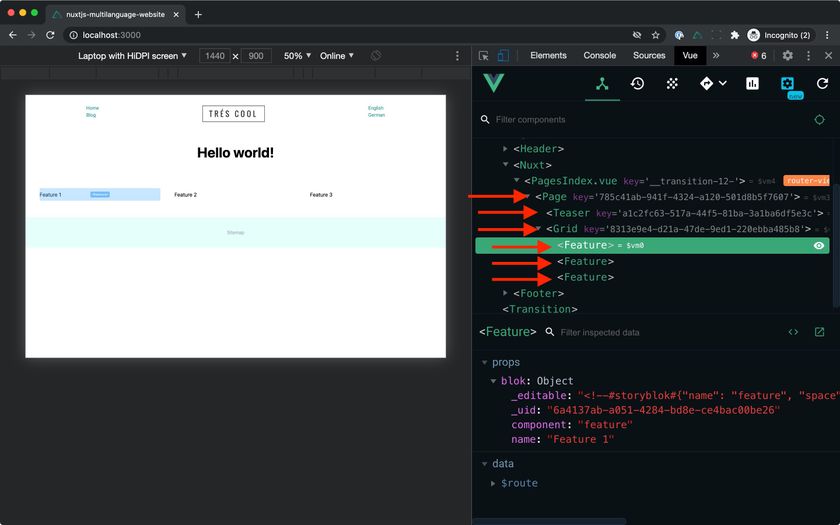This screenshot has height=525, width=840.
Task: Expand the Header component node
Action: [505, 148]
